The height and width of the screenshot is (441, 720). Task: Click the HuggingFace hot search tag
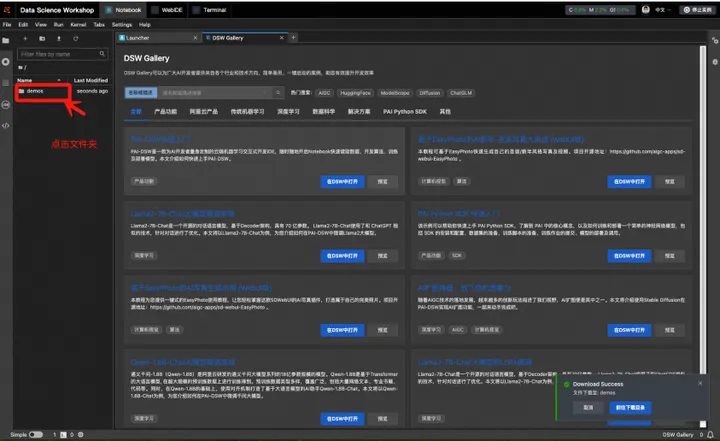point(355,93)
